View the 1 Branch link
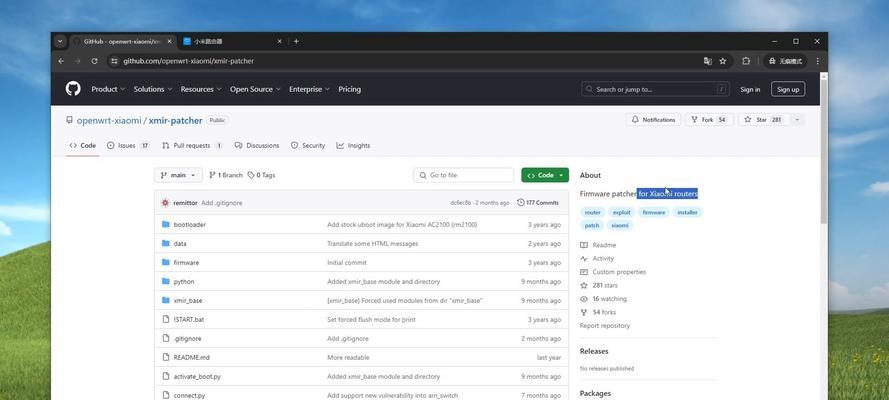The width and height of the screenshot is (889, 400). [x=226, y=175]
